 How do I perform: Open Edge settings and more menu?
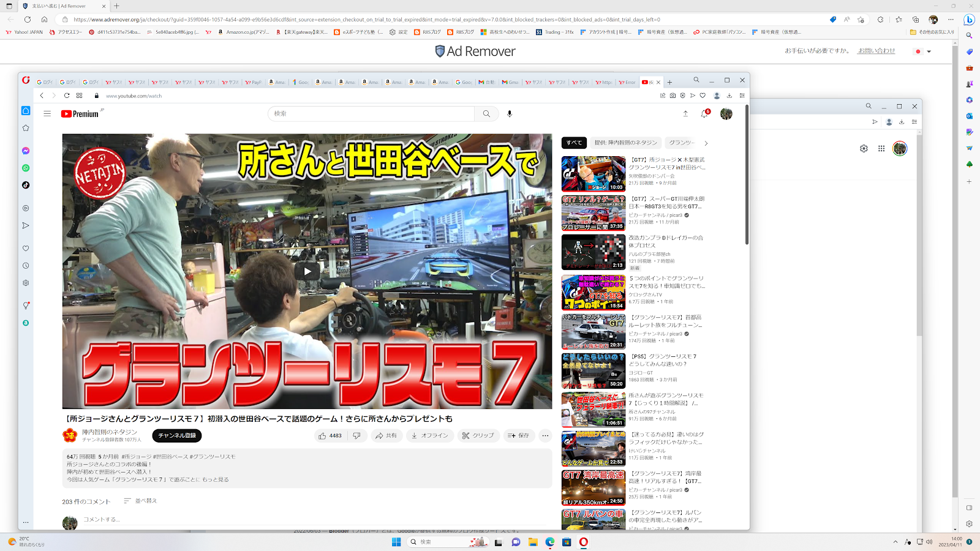click(x=951, y=20)
